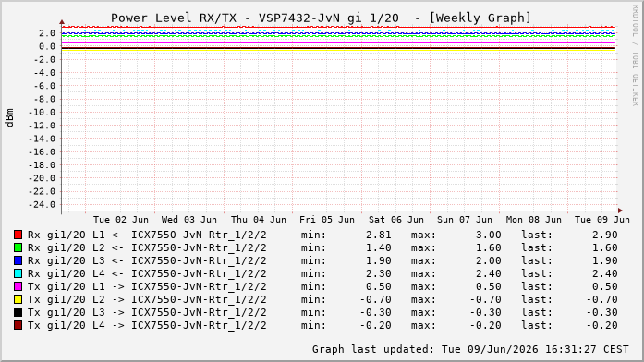
Task: Click the Rx L1 min value 2.81
Action: tap(378, 235)
